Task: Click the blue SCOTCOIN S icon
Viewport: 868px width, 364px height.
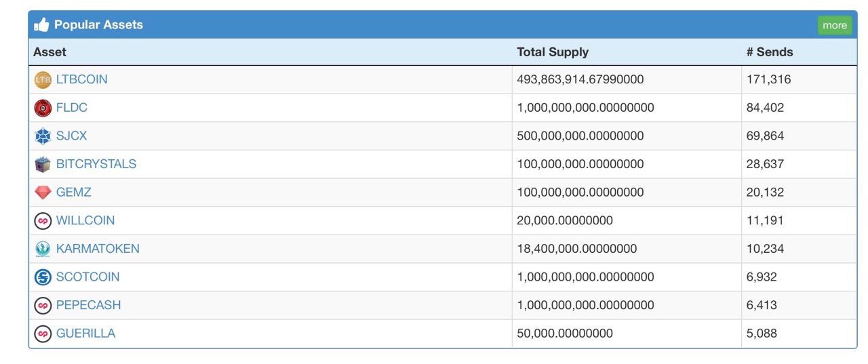Action: 43,277
